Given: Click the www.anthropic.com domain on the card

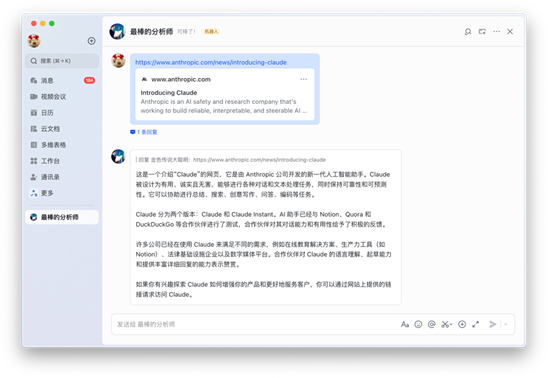Looking at the screenshot, I should pos(181,79).
